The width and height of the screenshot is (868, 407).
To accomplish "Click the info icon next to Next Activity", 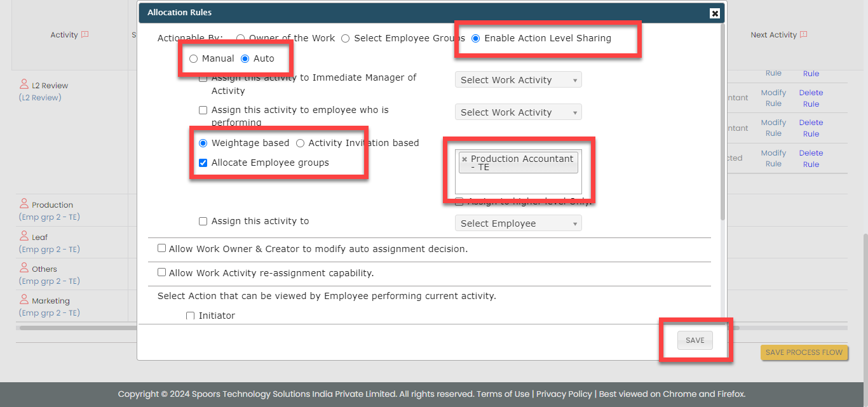I will pos(804,35).
